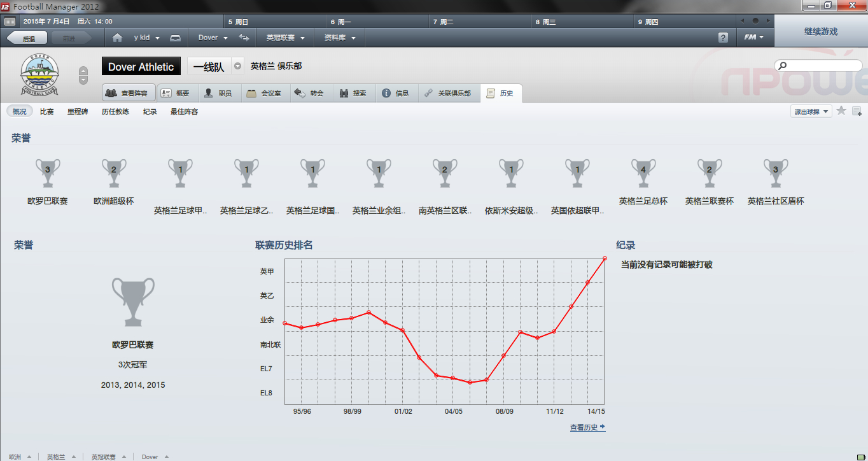Image resolution: width=868 pixels, height=461 pixels.
Task: Select the 概况 sub-tab
Action: (20, 111)
